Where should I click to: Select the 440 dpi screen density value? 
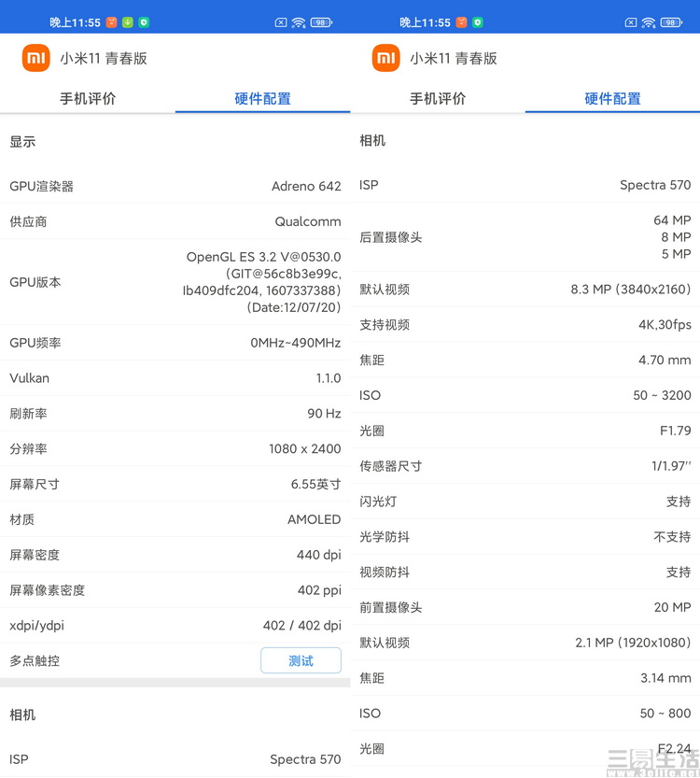pyautogui.click(x=319, y=555)
